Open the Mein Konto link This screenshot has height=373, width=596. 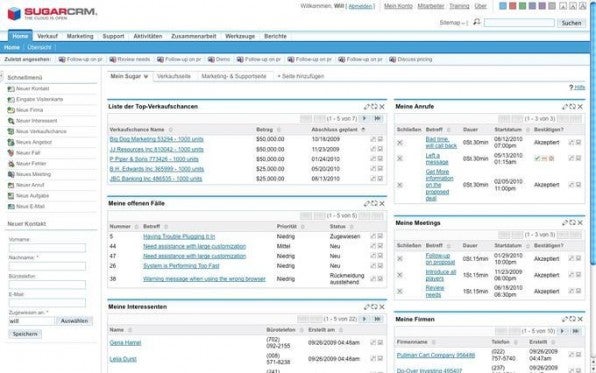coord(398,6)
